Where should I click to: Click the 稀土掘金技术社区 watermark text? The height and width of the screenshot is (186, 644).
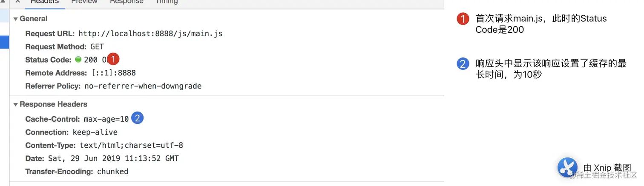click(607, 175)
